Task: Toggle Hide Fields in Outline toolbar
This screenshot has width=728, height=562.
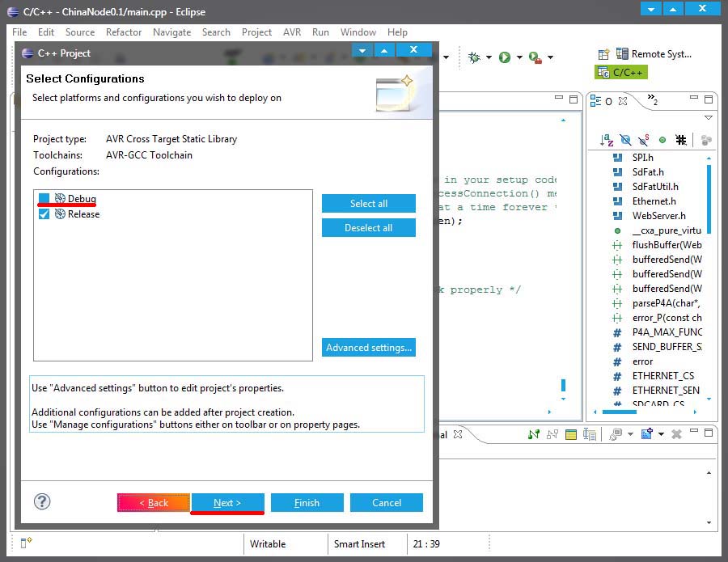Action: (x=626, y=139)
